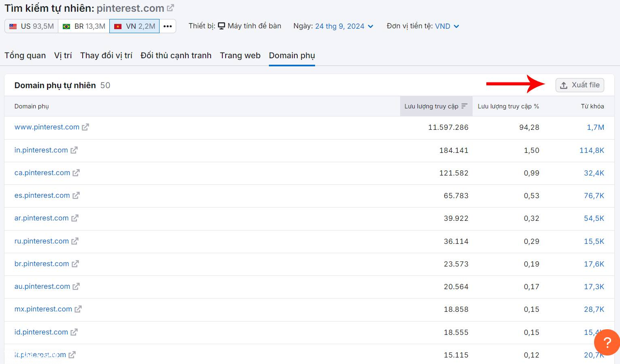Open the mx.pinterest.com link
Viewport: 620px width, 364px height.
43,309
